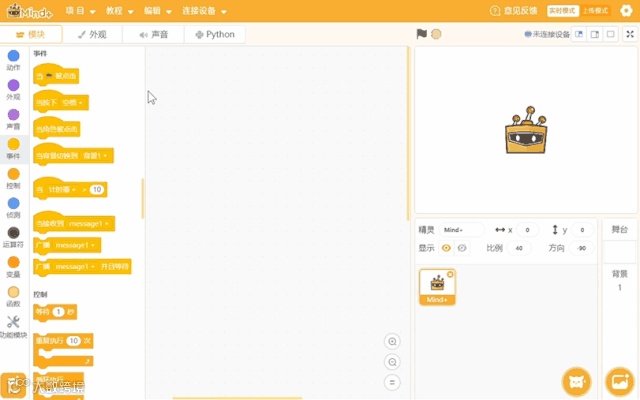Open 功能模块 tools category

(x=13, y=327)
